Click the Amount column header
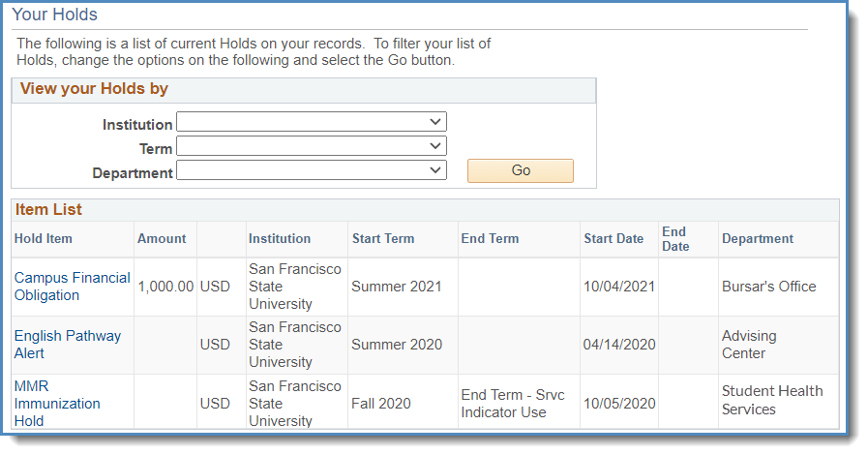This screenshot has width=868, height=455. [x=162, y=238]
